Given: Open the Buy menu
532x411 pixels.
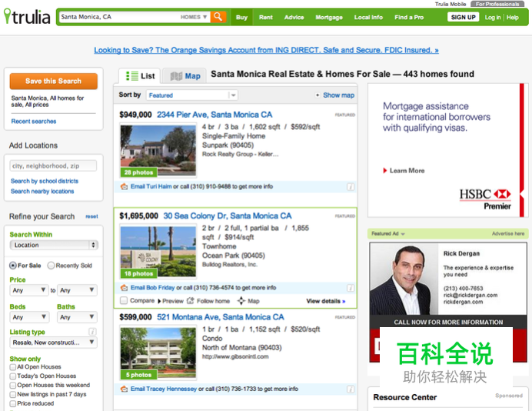Looking at the screenshot, I should (241, 18).
